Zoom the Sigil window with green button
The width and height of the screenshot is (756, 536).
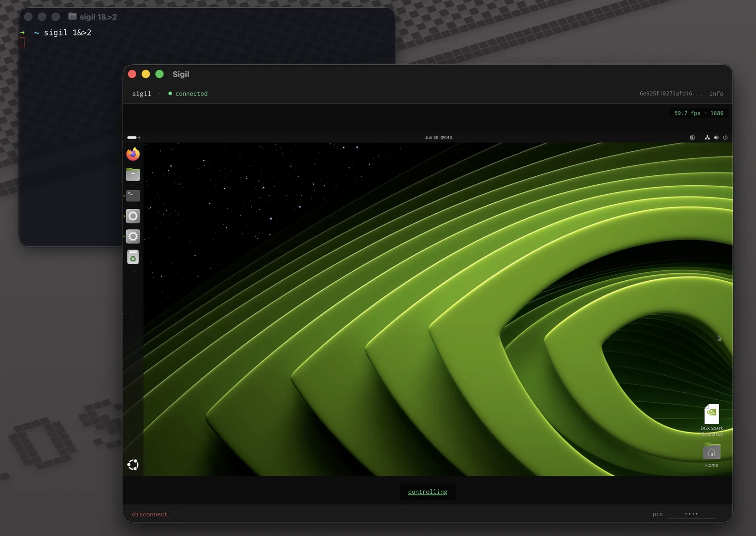(x=160, y=74)
